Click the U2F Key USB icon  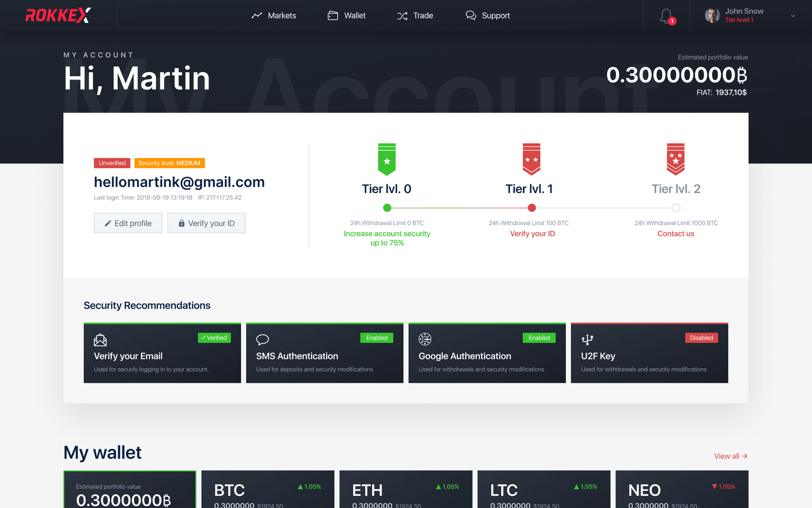tap(587, 339)
